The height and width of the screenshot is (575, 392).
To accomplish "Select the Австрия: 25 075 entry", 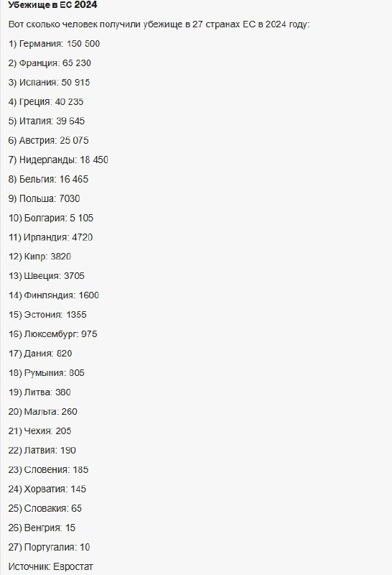I will (48, 140).
